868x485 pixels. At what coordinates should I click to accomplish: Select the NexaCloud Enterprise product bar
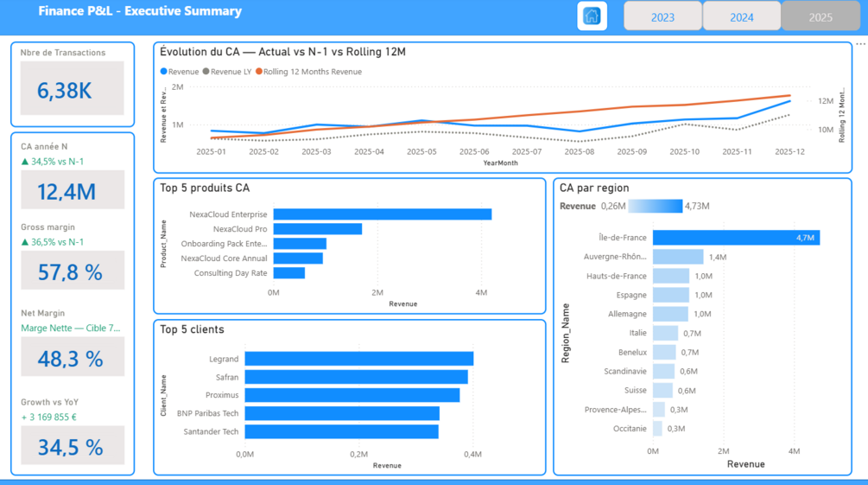pos(383,214)
